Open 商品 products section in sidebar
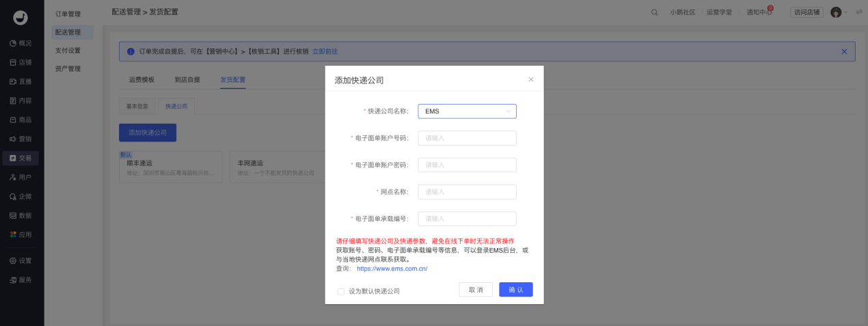868x326 pixels. (x=20, y=120)
